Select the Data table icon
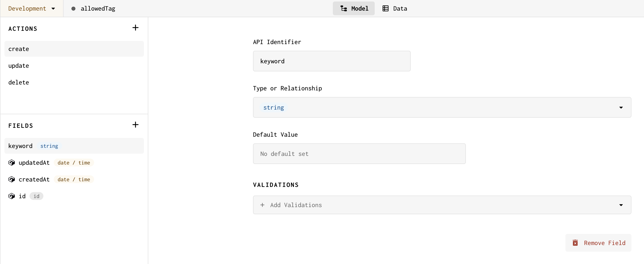Screen dimensions: 644x264 [x=385, y=8]
